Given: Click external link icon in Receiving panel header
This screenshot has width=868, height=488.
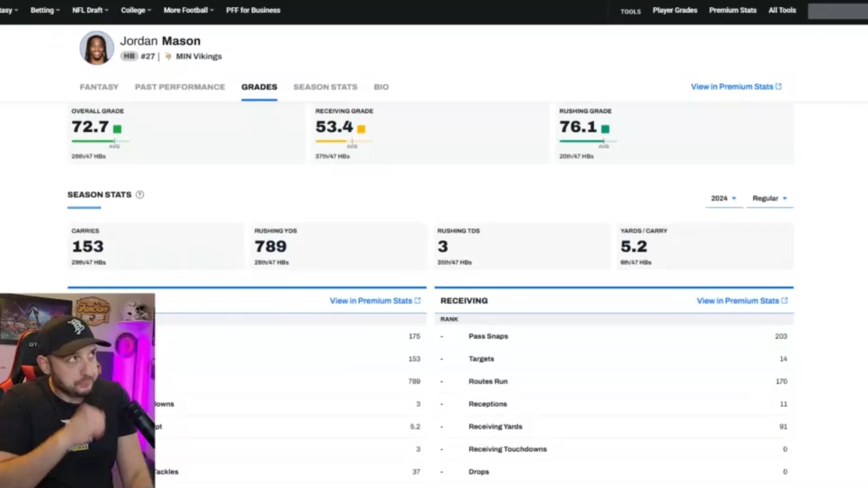Looking at the screenshot, I should [x=784, y=300].
